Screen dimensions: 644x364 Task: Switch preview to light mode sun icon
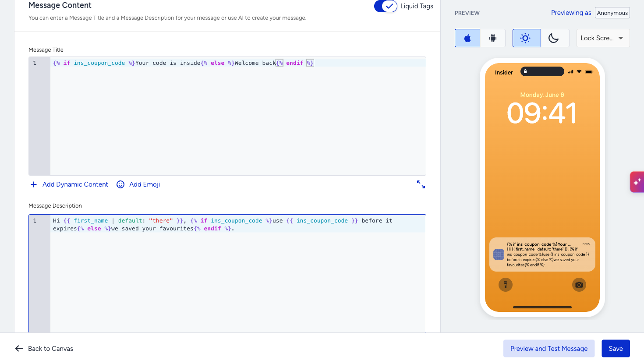(527, 38)
